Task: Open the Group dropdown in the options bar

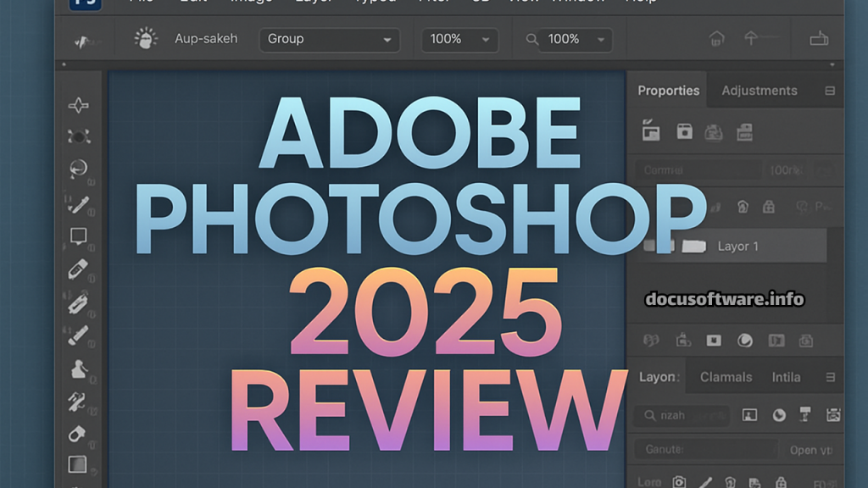Action: (x=330, y=40)
